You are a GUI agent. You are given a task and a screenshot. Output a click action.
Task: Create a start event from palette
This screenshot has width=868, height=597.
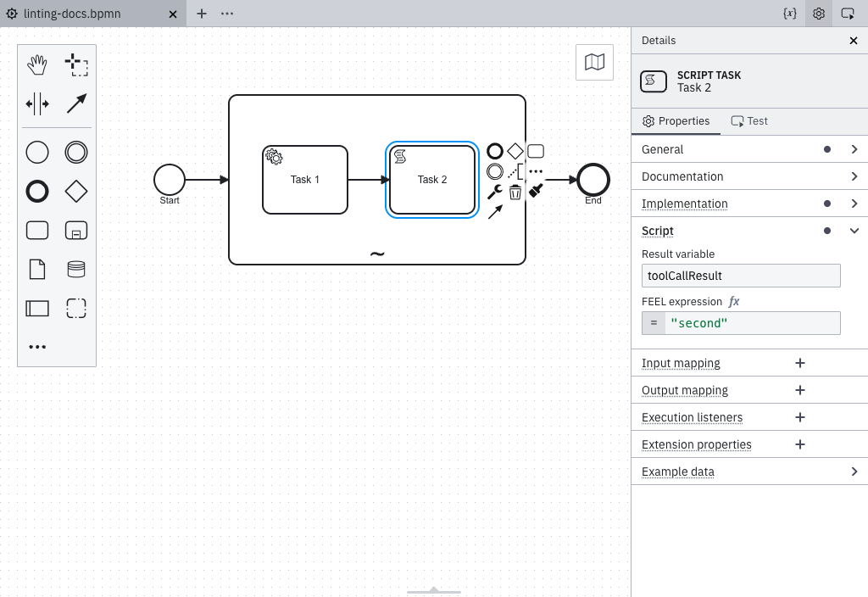pyautogui.click(x=37, y=153)
